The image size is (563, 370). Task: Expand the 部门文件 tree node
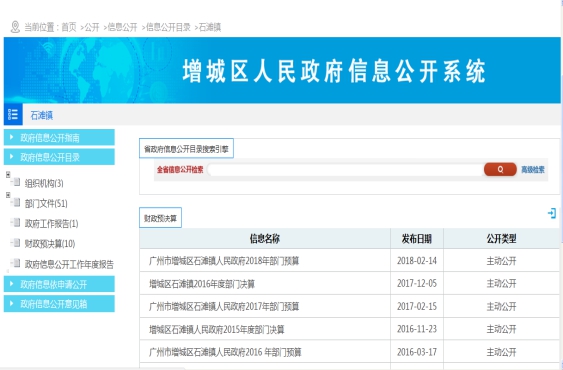tap(8, 195)
